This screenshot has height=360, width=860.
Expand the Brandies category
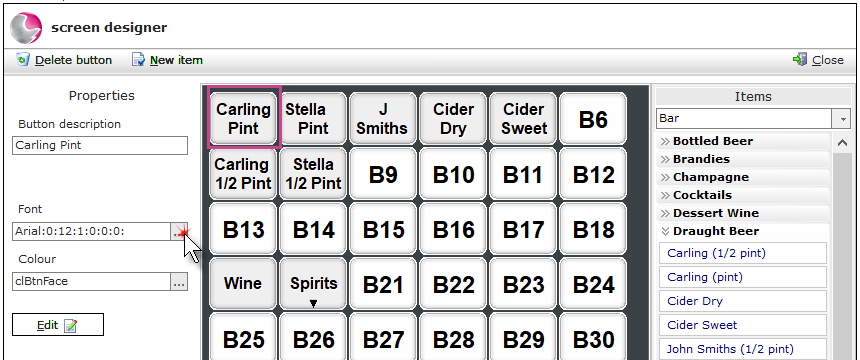tap(743, 159)
